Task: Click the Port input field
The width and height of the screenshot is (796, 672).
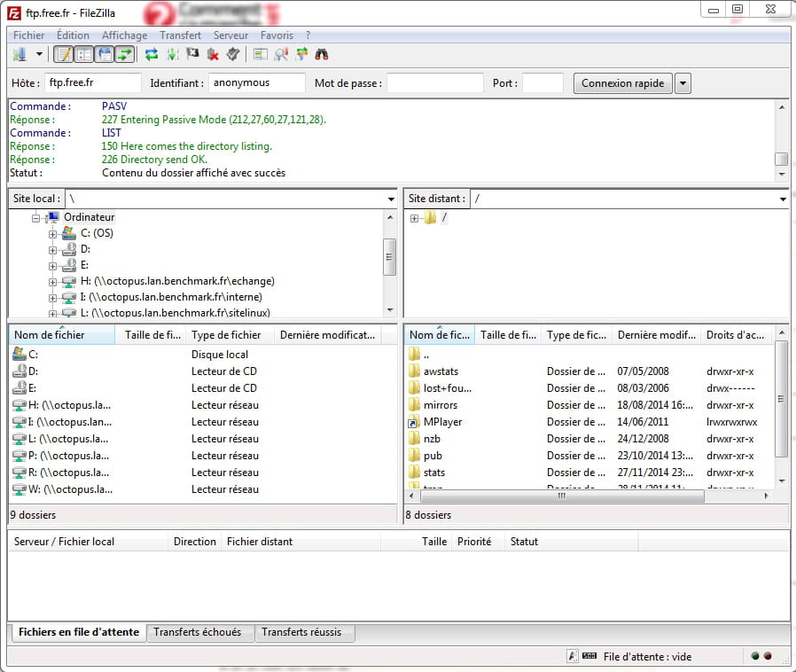Action: [542, 82]
